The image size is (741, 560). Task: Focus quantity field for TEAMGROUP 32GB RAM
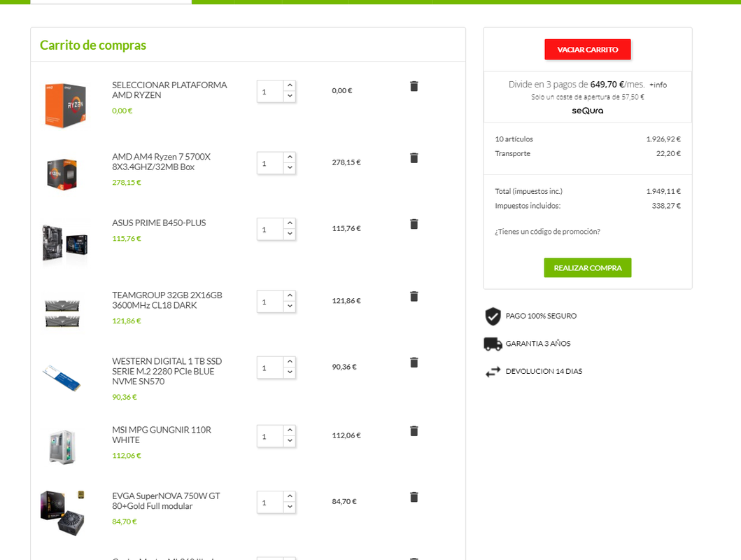click(270, 302)
